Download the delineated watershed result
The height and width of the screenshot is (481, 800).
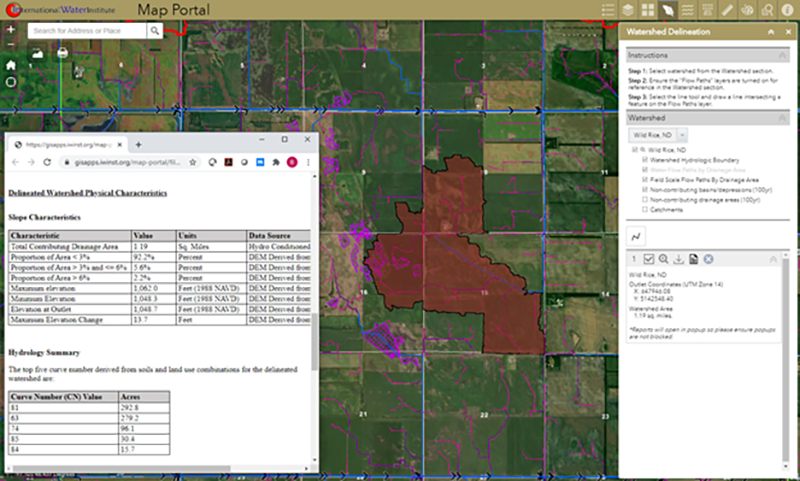pos(677,259)
